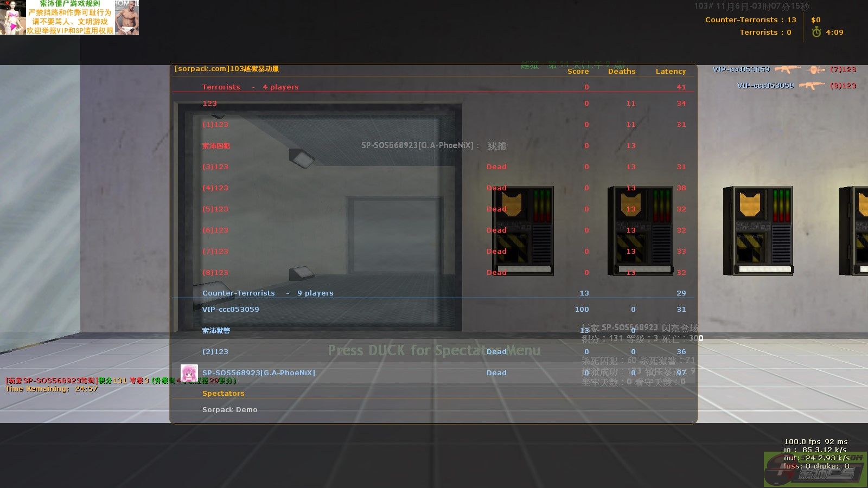Image resolution: width=868 pixels, height=488 pixels.
Task: Select the Score column header
Action: [x=578, y=72]
